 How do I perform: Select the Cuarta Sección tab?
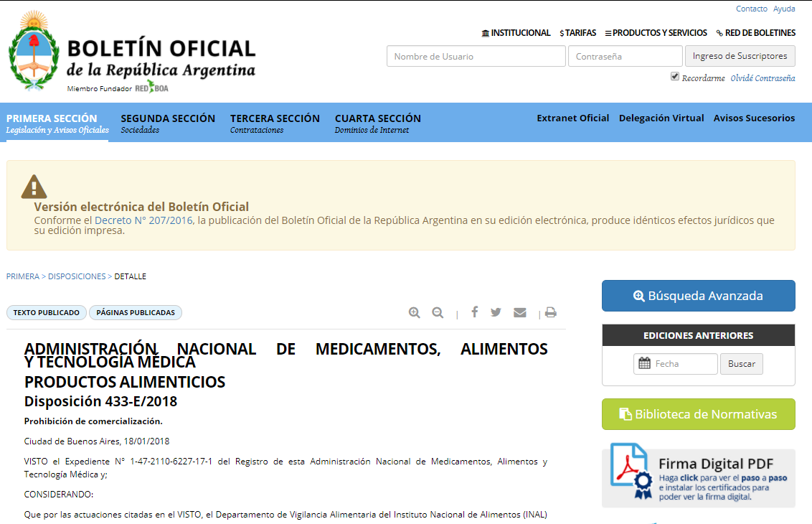(377, 123)
